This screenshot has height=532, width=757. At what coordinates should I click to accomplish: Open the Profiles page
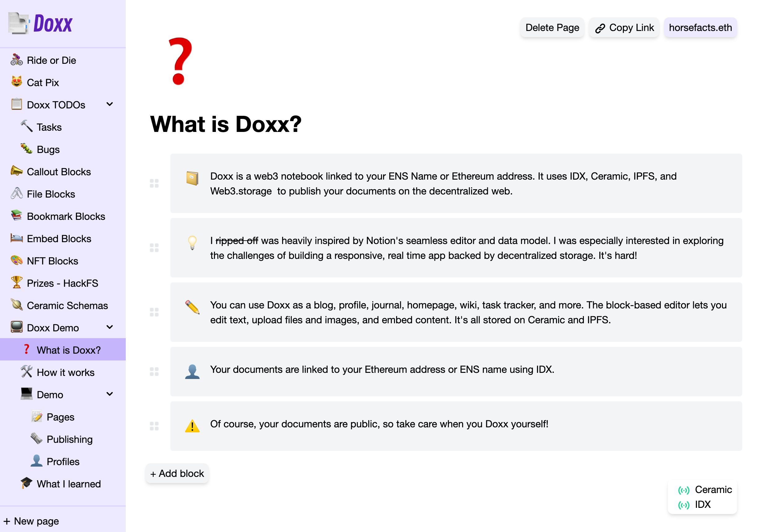pos(63,461)
